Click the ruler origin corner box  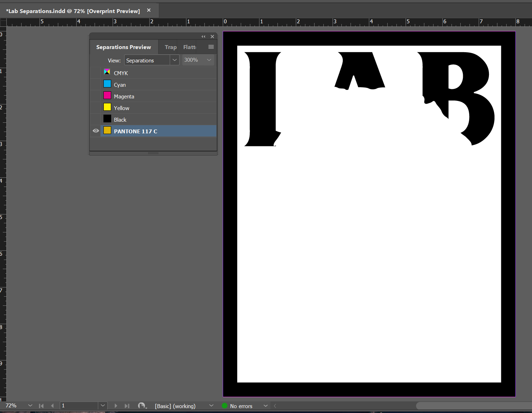(3, 23)
